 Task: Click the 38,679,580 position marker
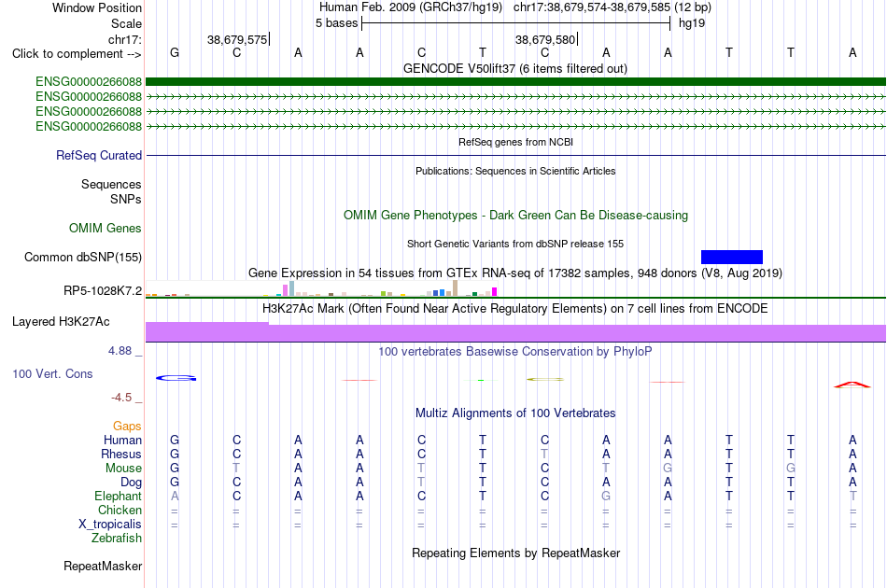546,39
